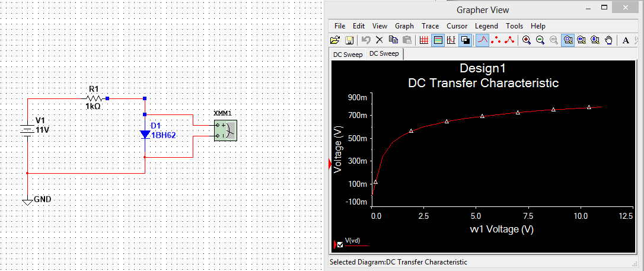This screenshot has width=644, height=271.
Task: Uncheck the V(vd) trace checkbox
Action: (x=340, y=244)
